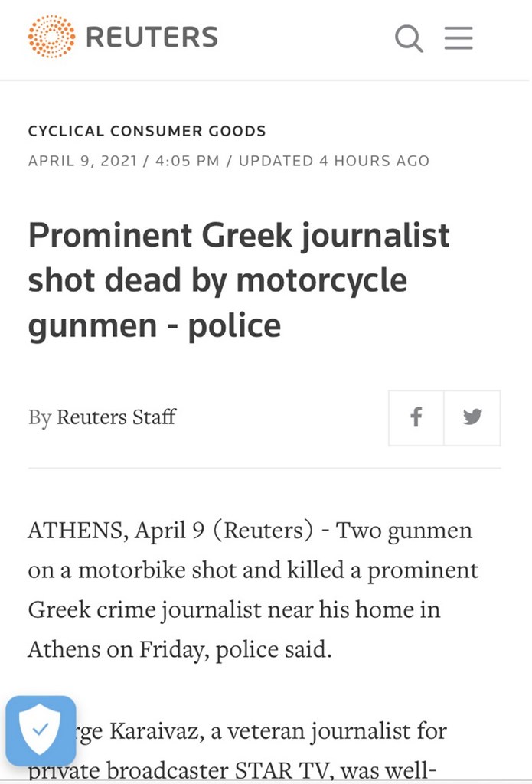This screenshot has width=532, height=784.
Task: Click the orange Reuters dotted logo
Action: coord(51,37)
